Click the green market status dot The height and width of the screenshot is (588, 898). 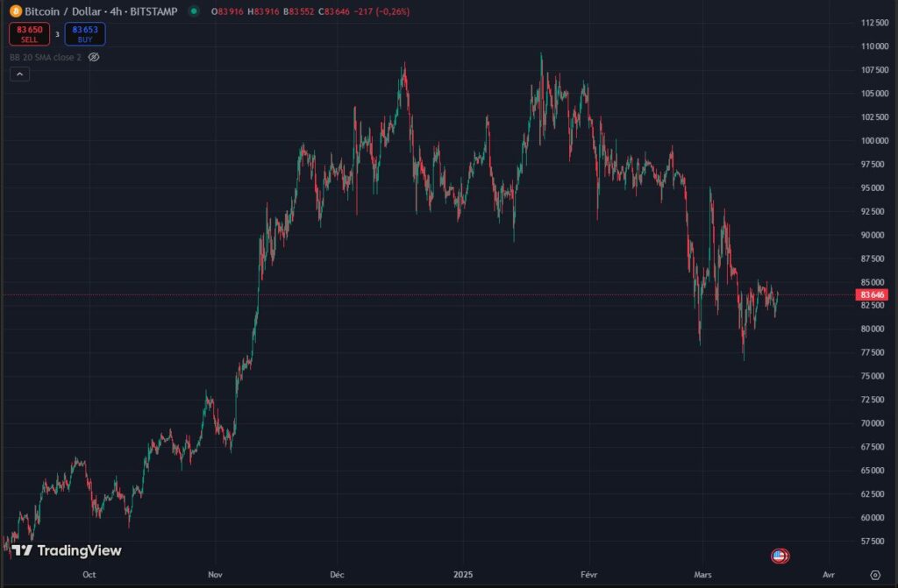[194, 13]
